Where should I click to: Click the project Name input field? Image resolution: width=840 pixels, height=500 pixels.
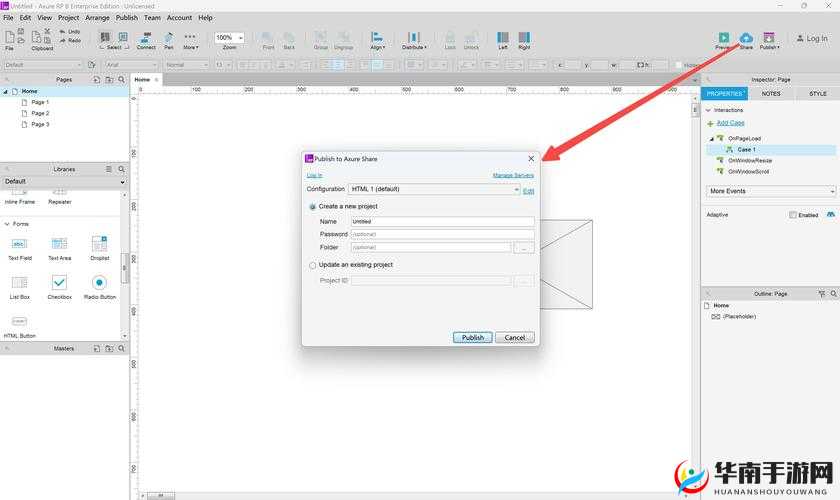(x=441, y=222)
